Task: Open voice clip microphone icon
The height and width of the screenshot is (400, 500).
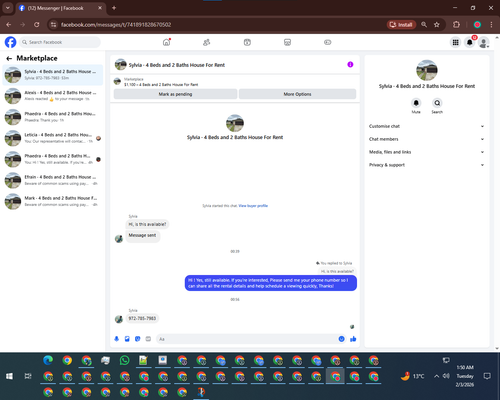Action: click(117, 339)
